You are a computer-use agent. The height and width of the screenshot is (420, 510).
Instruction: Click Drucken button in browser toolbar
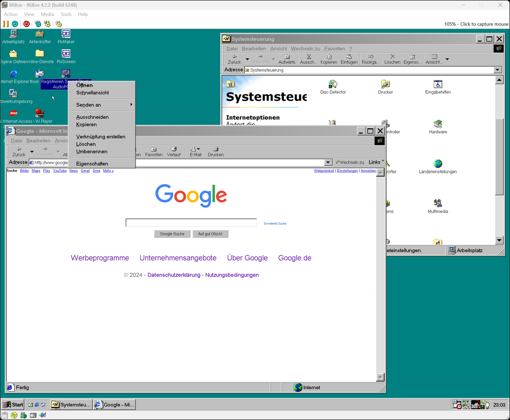215,152
